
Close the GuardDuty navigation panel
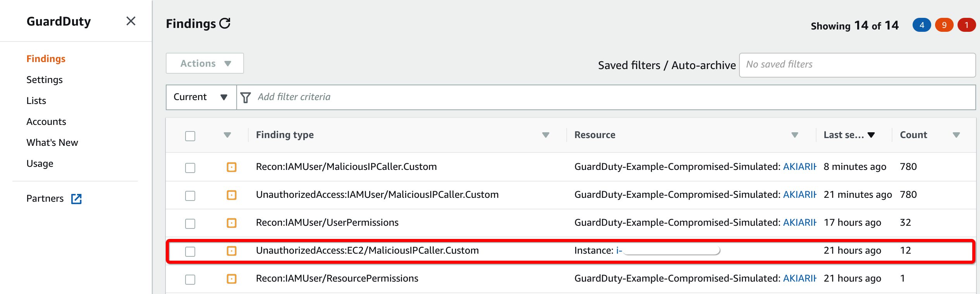tap(131, 21)
